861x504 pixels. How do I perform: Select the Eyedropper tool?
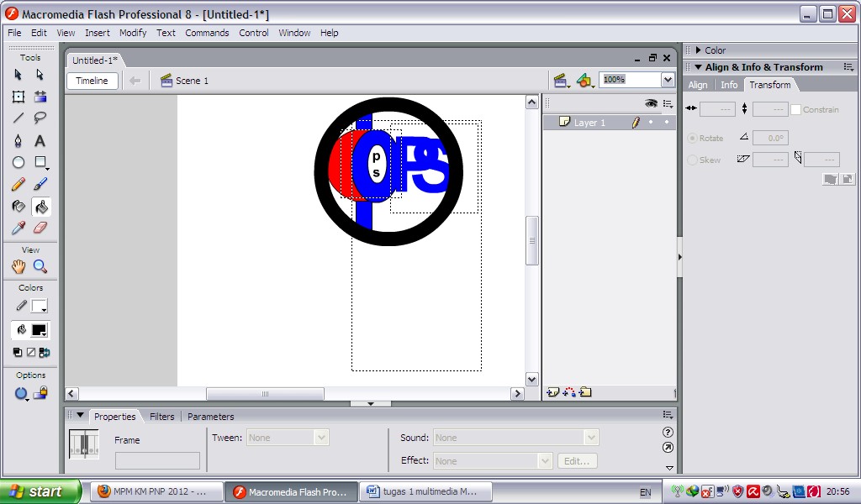click(x=18, y=228)
